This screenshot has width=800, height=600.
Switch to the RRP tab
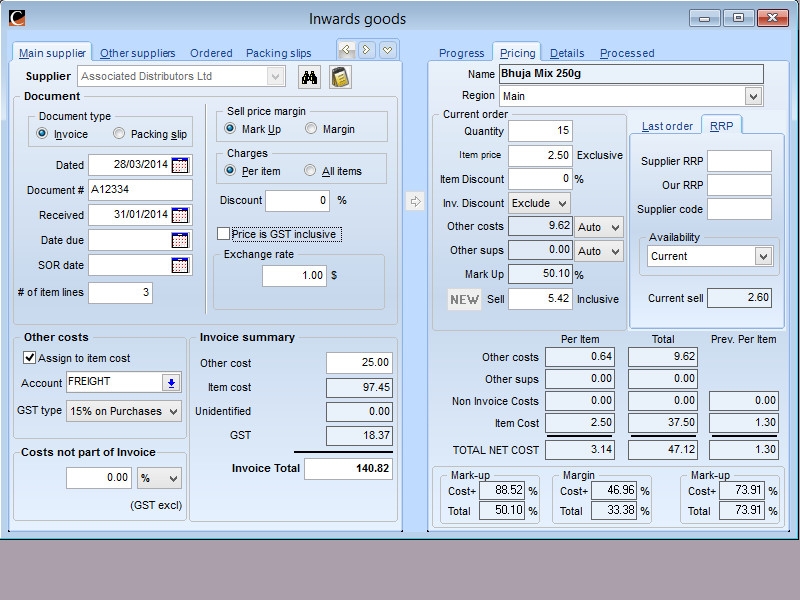[x=721, y=126]
